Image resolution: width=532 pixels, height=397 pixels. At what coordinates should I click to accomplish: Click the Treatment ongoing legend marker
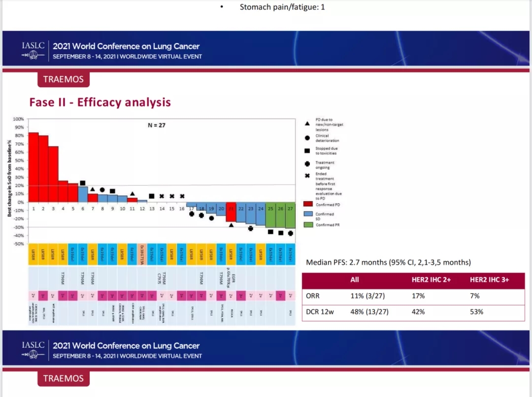coord(307,164)
